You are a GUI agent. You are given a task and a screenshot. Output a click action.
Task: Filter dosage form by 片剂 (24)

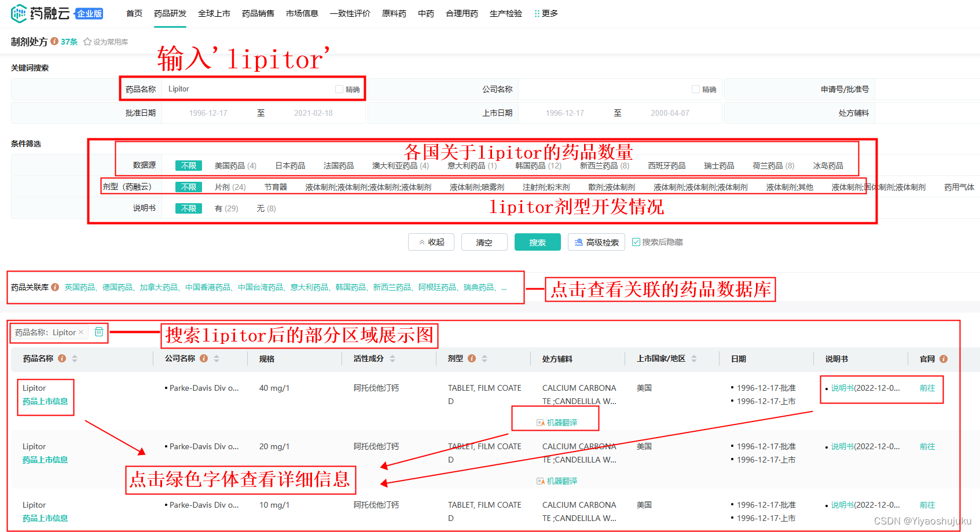230,187
